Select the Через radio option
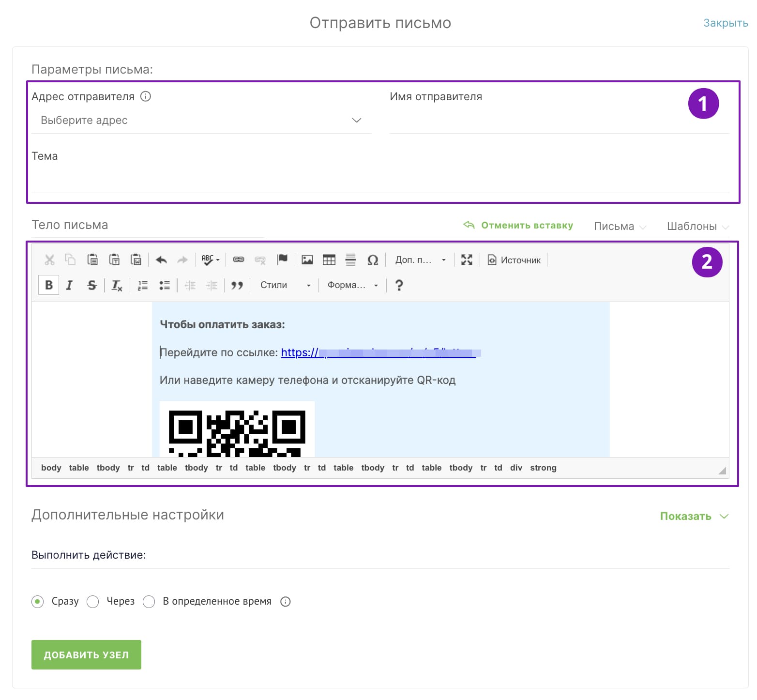The width and height of the screenshot is (757, 700). click(x=92, y=602)
